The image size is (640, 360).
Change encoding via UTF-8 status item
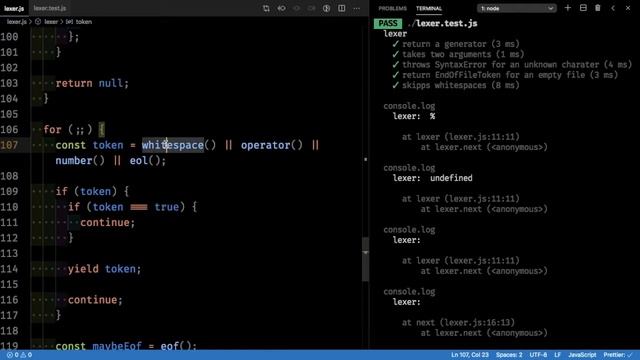pyautogui.click(x=538, y=355)
